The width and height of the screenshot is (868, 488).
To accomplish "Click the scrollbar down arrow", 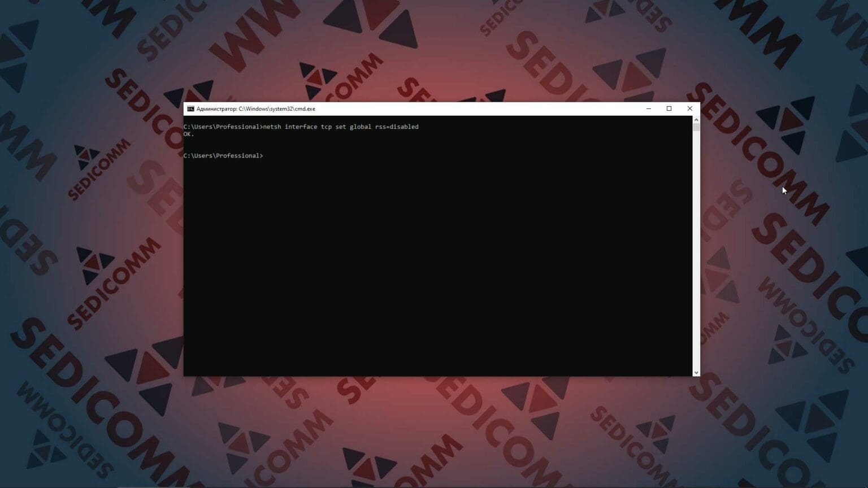I will (x=696, y=372).
